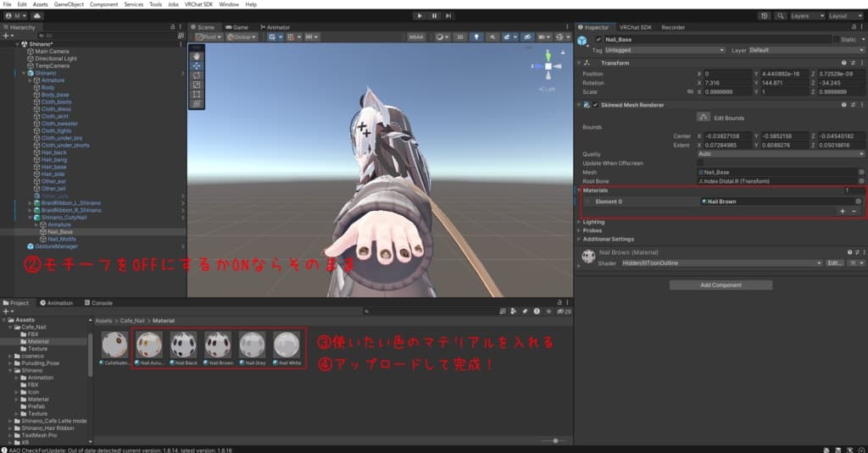This screenshot has height=453, width=868.
Task: Toggle Skinned Mesh Renderer enabled checkbox
Action: [596, 105]
